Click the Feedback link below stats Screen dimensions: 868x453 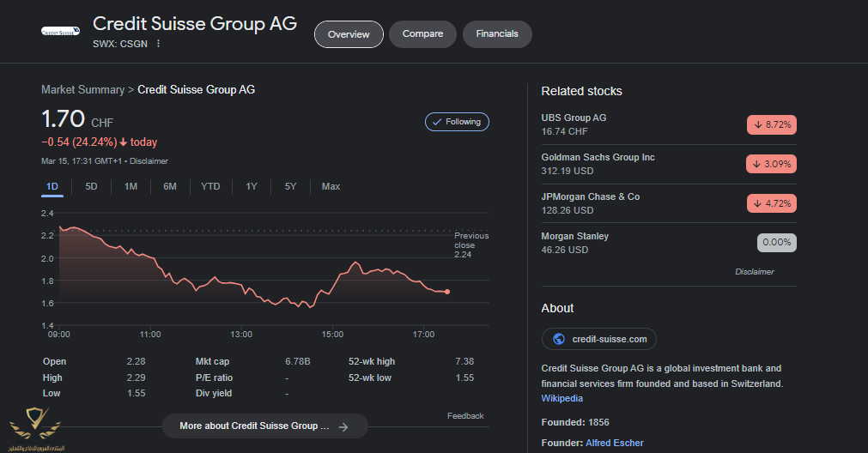click(x=465, y=416)
